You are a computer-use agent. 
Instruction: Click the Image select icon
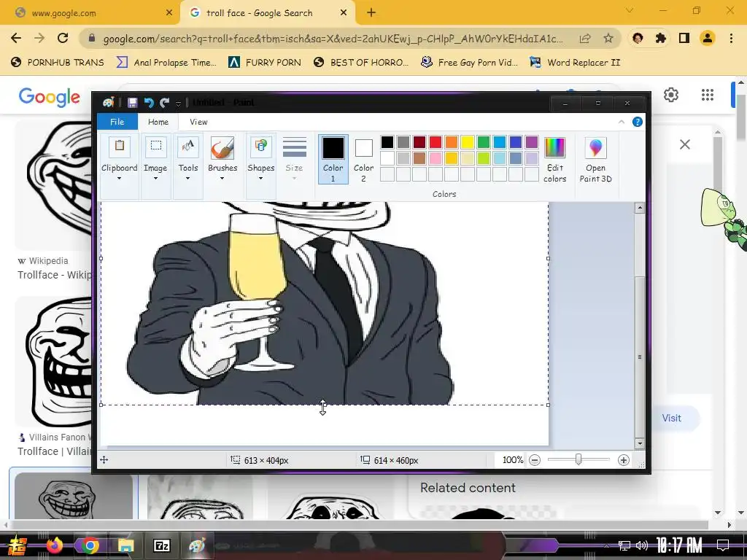(x=156, y=147)
